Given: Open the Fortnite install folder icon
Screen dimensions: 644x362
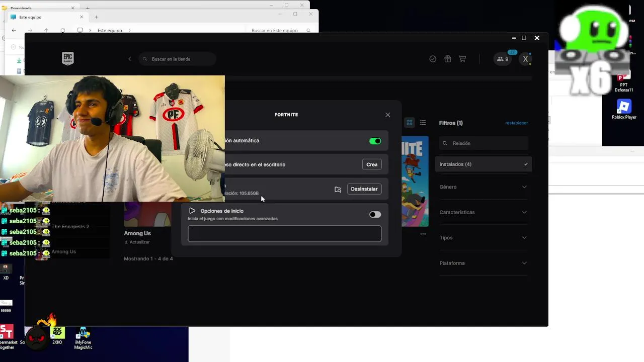Looking at the screenshot, I should (338, 189).
